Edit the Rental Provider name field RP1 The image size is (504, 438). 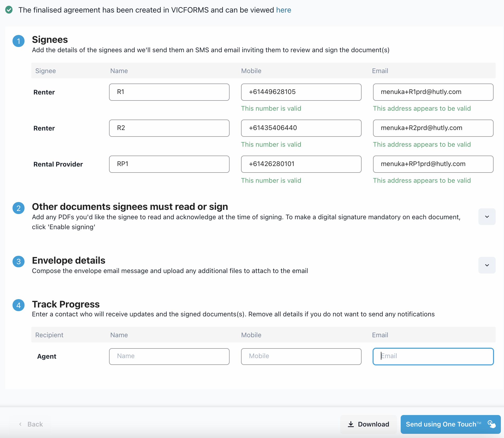coord(169,164)
